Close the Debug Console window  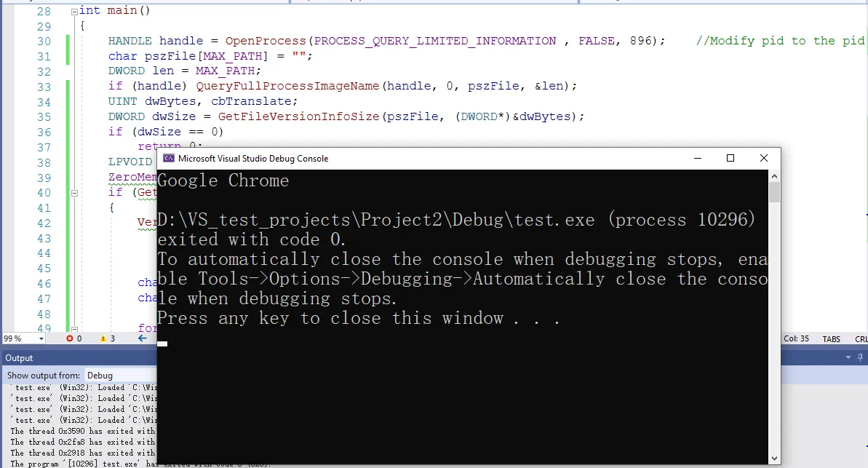point(764,159)
